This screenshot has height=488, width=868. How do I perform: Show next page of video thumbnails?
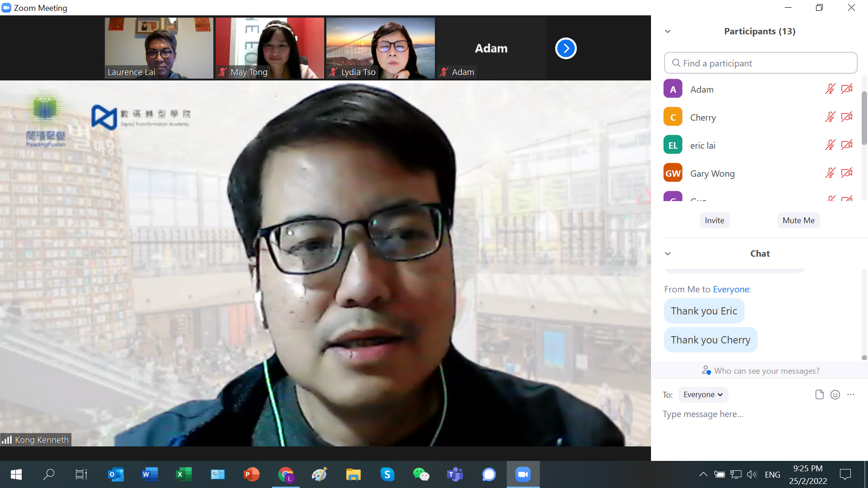click(566, 48)
